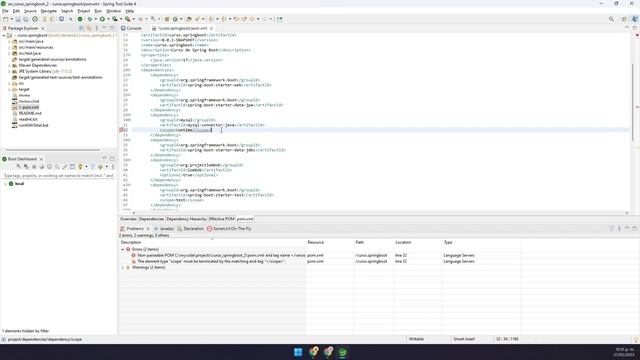This screenshot has height=360, width=640.
Task: Click the lightbulb icon in Boot Dashboard toolbar
Action: (x=80, y=167)
